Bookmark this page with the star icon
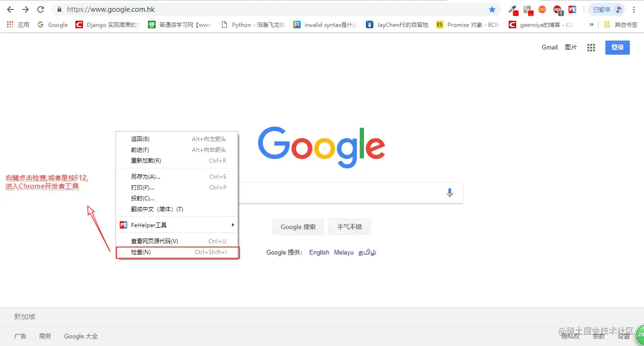Screen dimensions: 644x346 (492, 9)
